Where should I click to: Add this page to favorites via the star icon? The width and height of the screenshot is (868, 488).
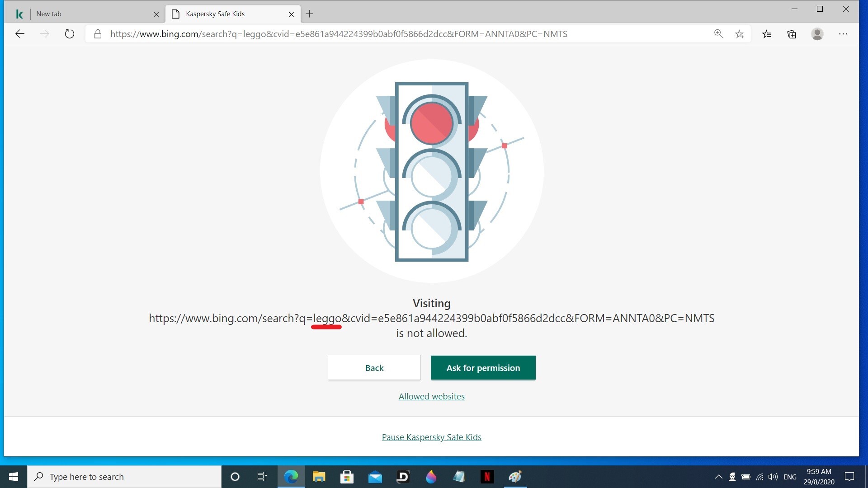pyautogui.click(x=740, y=34)
